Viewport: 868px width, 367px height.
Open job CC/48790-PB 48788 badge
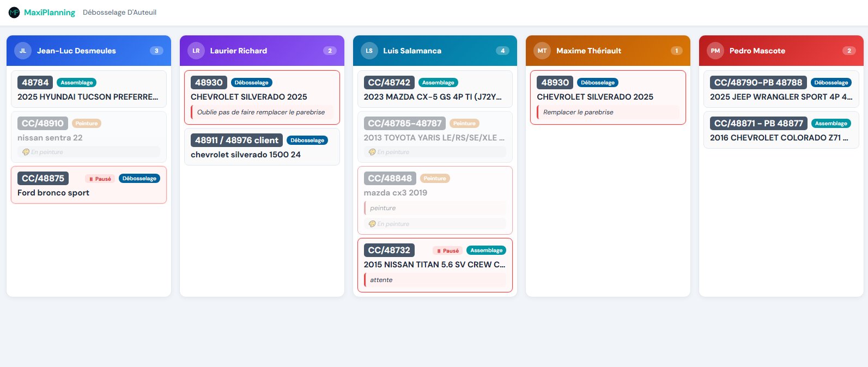[758, 82]
